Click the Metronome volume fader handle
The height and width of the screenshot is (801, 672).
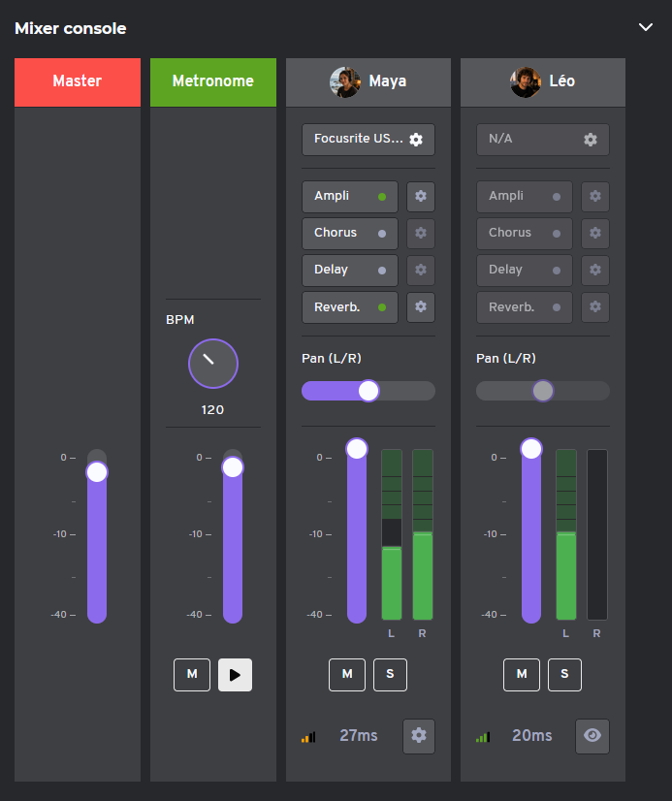[233, 466]
